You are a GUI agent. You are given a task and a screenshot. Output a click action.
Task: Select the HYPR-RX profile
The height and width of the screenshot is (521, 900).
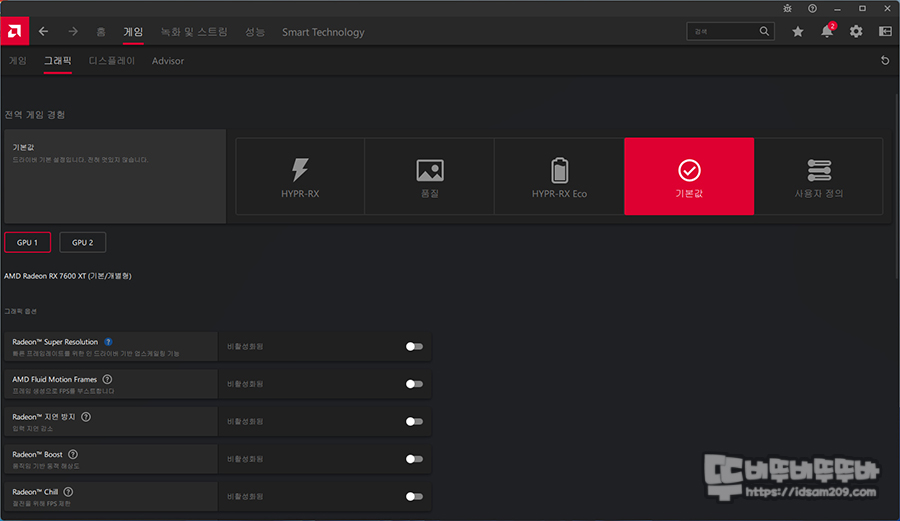(300, 176)
